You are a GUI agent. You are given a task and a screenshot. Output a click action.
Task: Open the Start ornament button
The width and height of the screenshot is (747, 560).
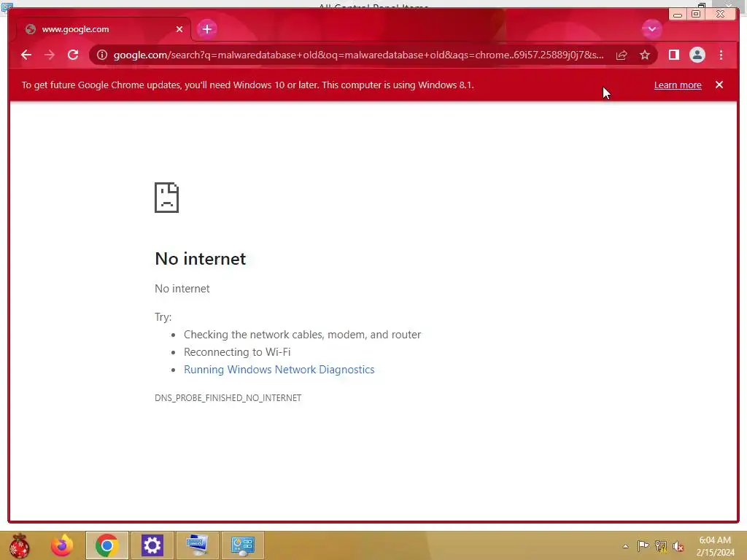click(19, 545)
